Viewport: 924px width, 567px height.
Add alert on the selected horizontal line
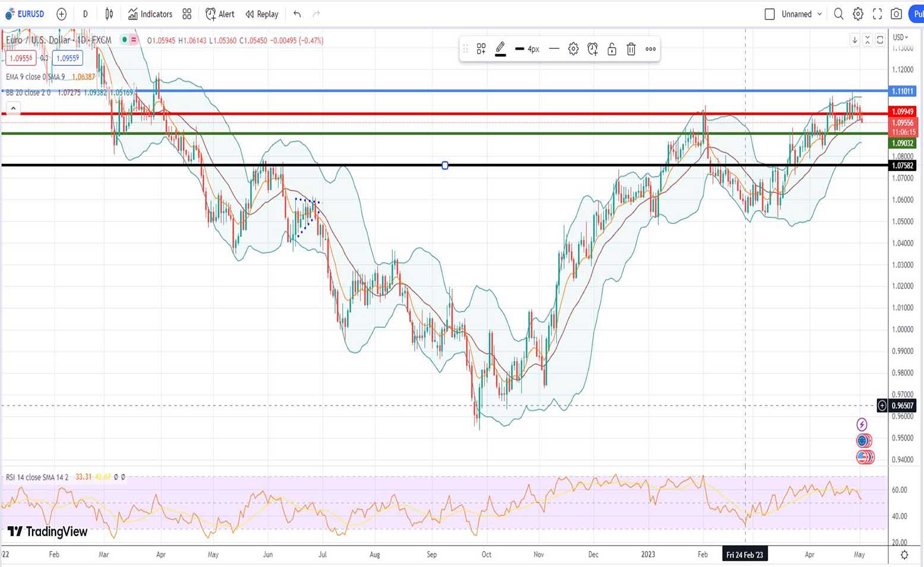point(592,49)
